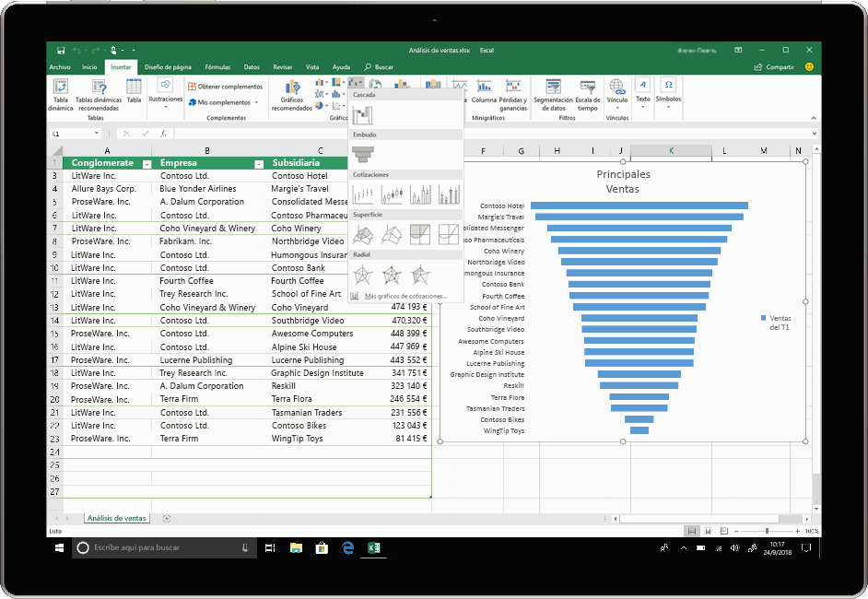Expand the Ilustraciones group
The image size is (868, 599).
pos(165,92)
